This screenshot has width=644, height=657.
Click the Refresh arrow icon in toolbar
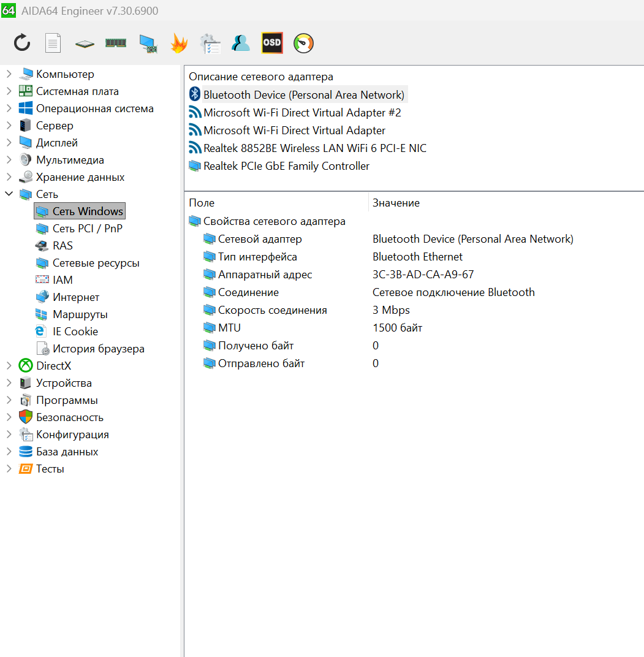click(22, 43)
